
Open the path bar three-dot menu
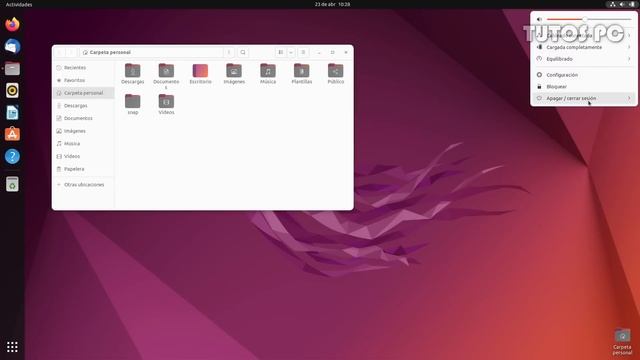[229, 52]
